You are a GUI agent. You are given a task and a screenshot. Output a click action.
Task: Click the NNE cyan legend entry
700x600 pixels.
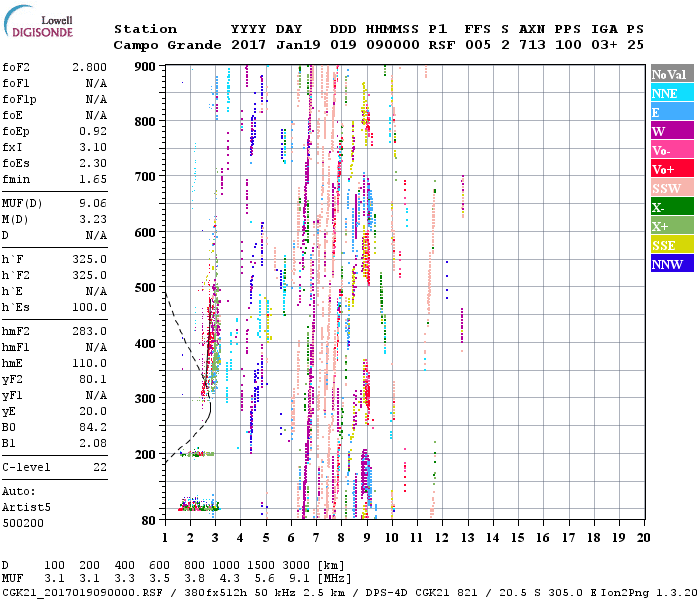pos(670,93)
